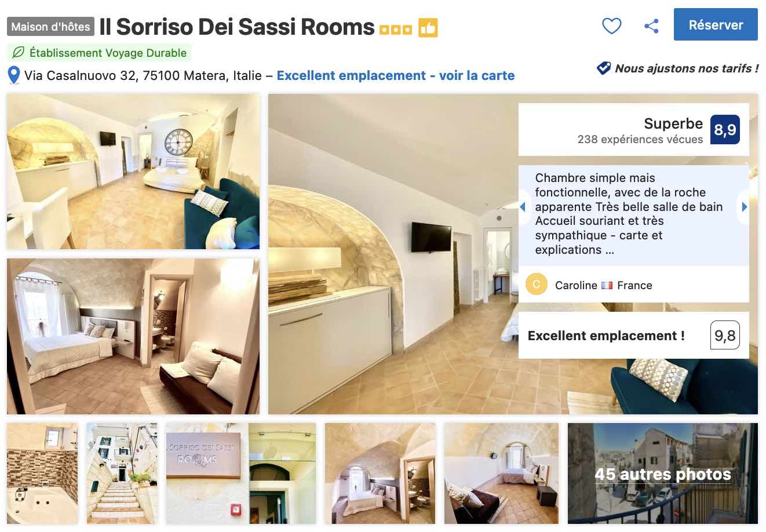Image resolution: width=766 pixels, height=532 pixels.
Task: Click Caroline's reviewer avatar
Action: click(537, 285)
